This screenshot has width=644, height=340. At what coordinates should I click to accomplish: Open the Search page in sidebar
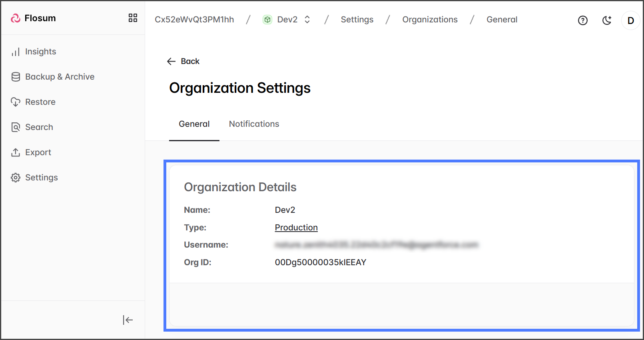(x=39, y=127)
